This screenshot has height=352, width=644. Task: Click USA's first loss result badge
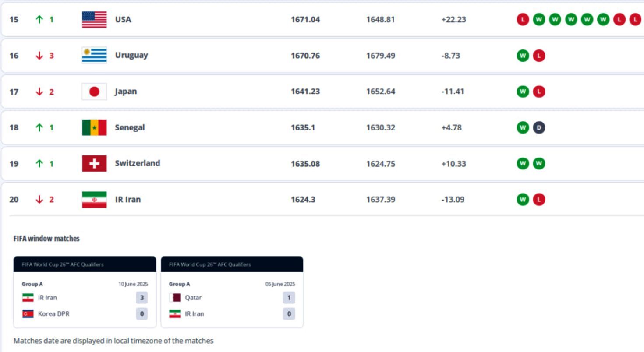(x=523, y=20)
